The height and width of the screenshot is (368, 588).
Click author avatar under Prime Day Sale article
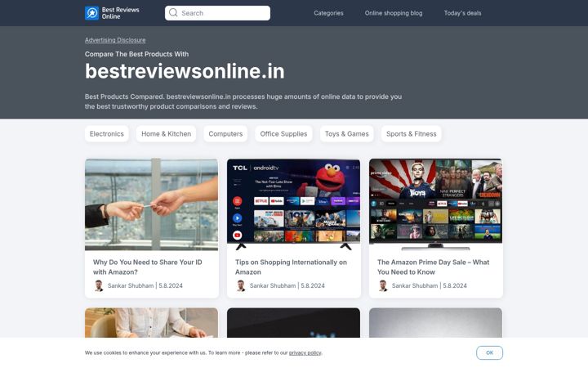(x=383, y=285)
